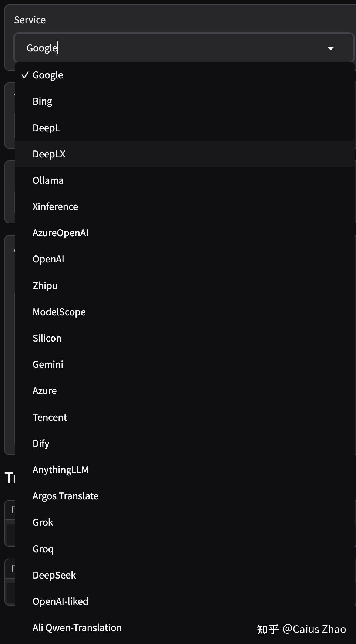Select Ali Qwen-Translation entry
The height and width of the screenshot is (644, 356).
point(77,628)
